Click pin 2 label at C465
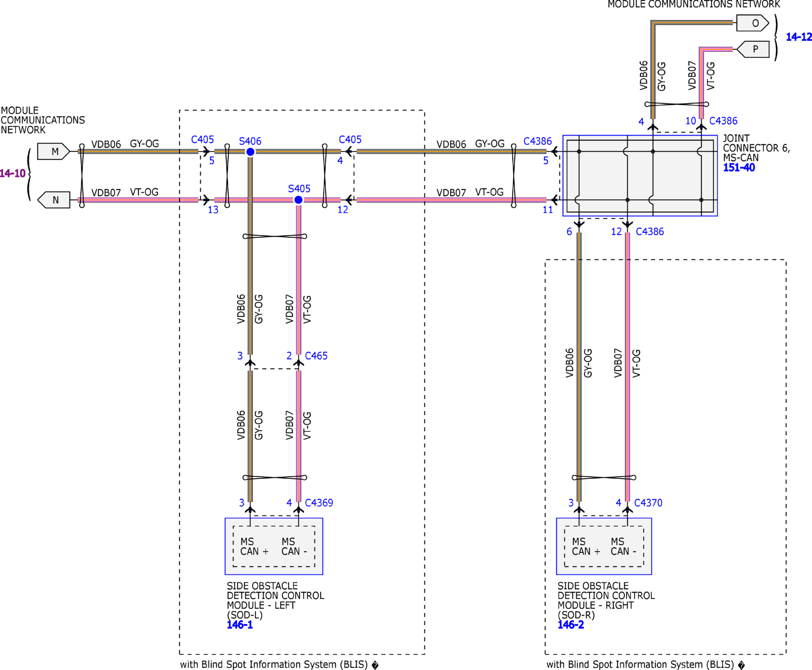 (289, 356)
